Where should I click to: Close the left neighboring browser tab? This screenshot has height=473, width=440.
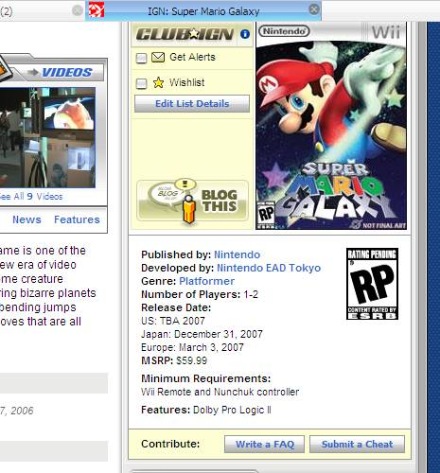point(77,11)
